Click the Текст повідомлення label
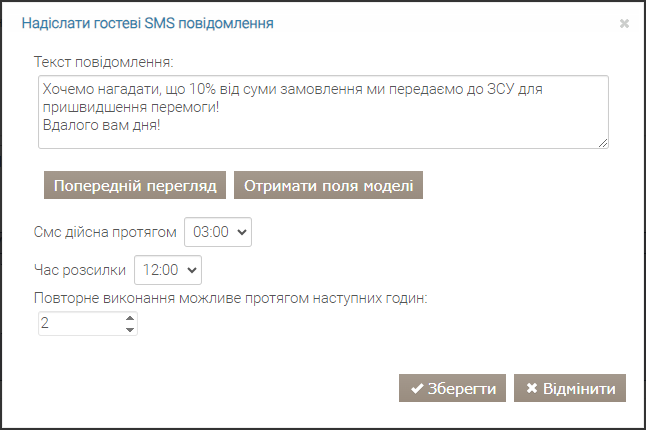Screen dimensions: 646x430 [104, 62]
